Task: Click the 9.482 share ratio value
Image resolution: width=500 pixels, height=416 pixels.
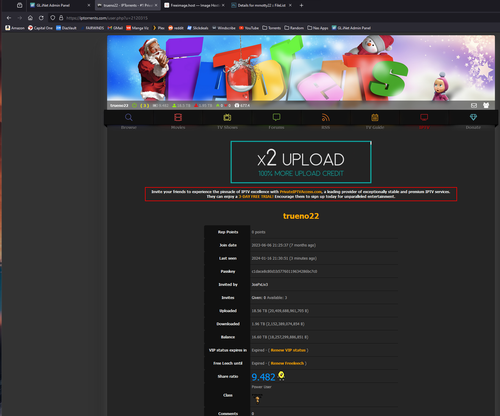Action: point(263,377)
